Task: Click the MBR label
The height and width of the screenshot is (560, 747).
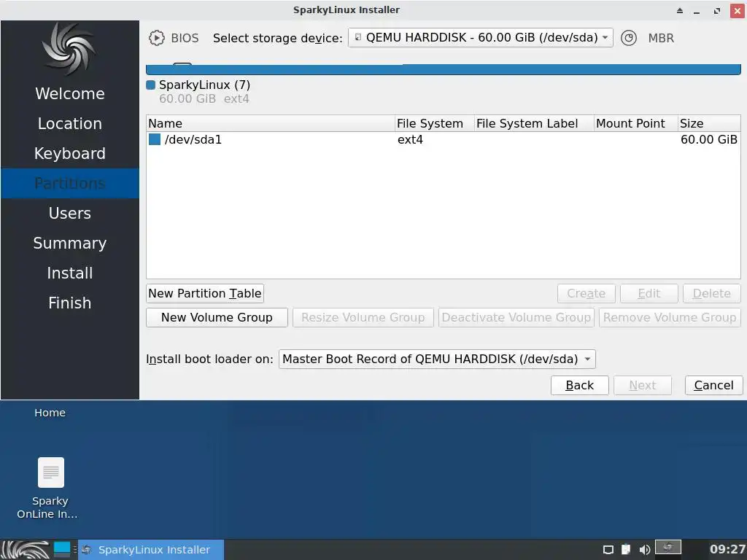Action: click(661, 38)
